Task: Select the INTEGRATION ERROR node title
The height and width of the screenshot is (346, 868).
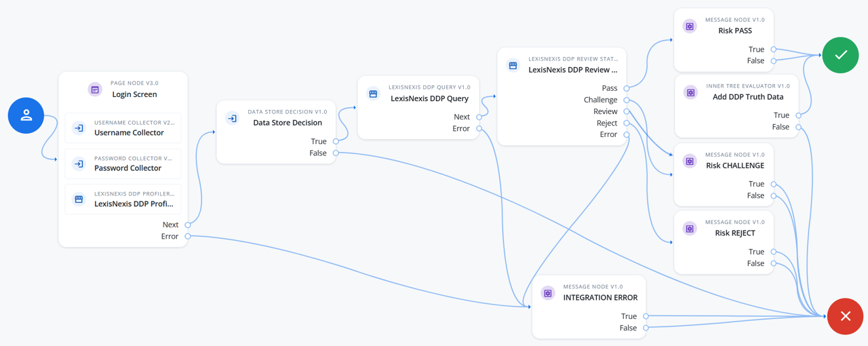Action: point(600,297)
